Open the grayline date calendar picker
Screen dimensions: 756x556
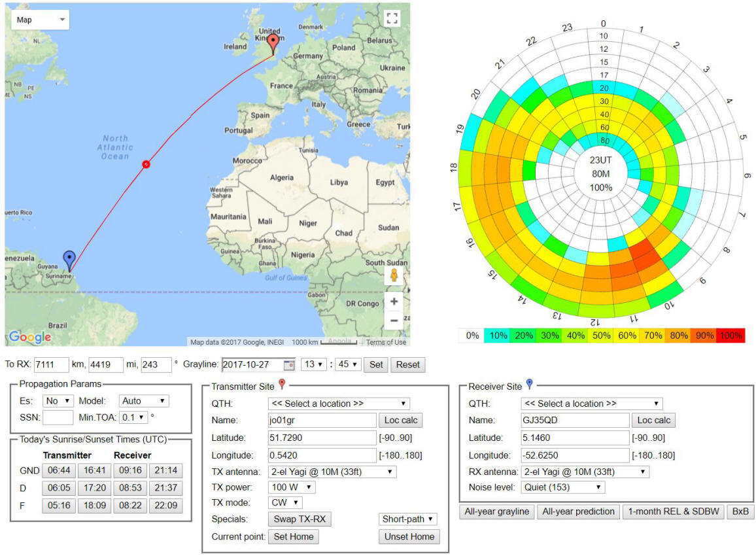[289, 365]
